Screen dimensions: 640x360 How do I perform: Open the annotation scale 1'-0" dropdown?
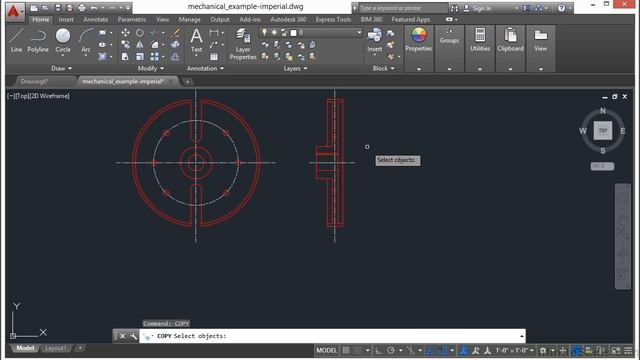(x=515, y=350)
